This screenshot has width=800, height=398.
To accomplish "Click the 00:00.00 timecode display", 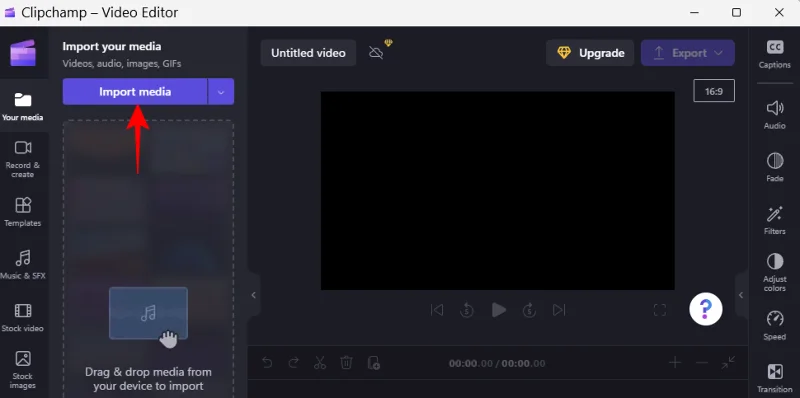I will pyautogui.click(x=497, y=363).
